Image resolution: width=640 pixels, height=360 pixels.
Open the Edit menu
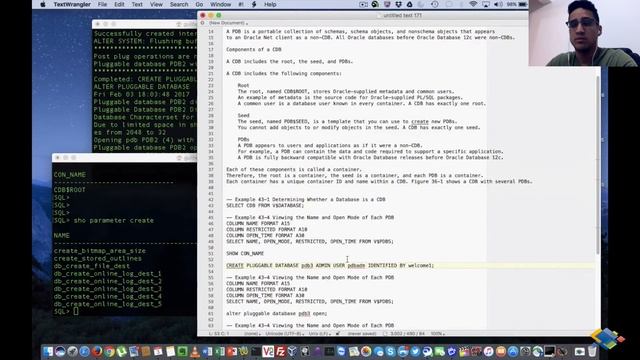click(119, 4)
